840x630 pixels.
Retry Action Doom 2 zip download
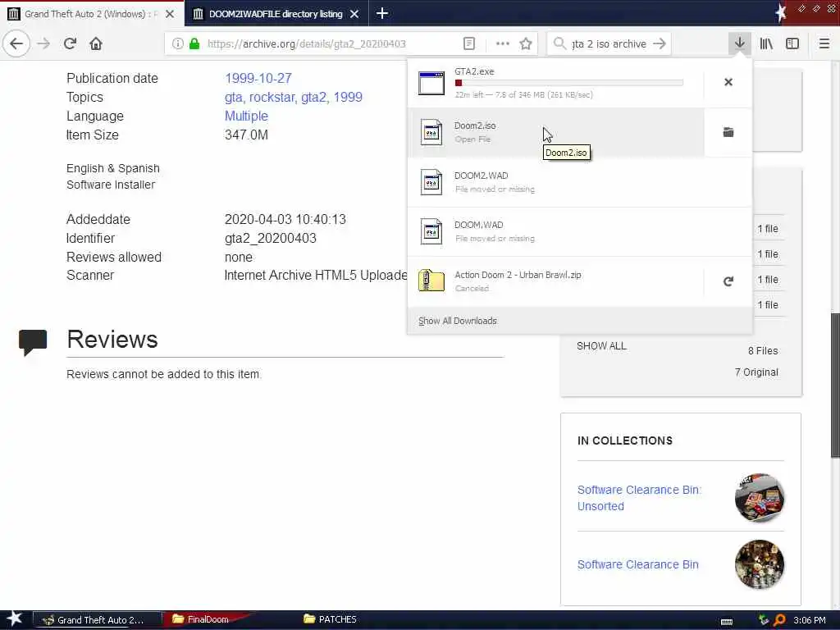pos(728,281)
